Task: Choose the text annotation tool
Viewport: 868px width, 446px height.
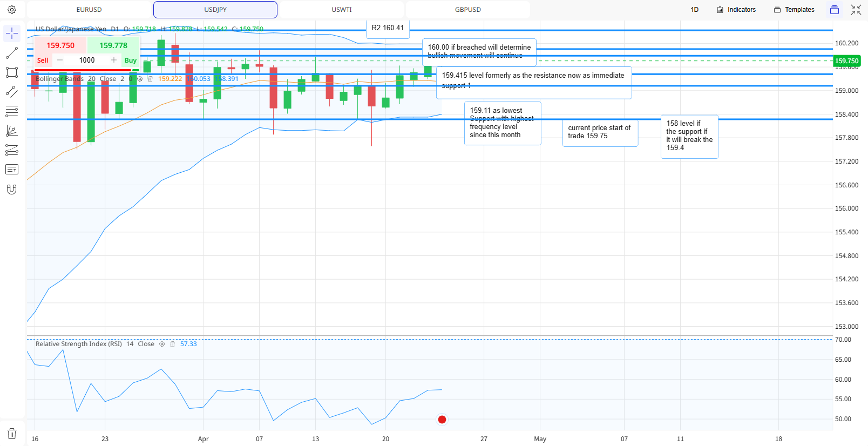Action: pos(12,170)
